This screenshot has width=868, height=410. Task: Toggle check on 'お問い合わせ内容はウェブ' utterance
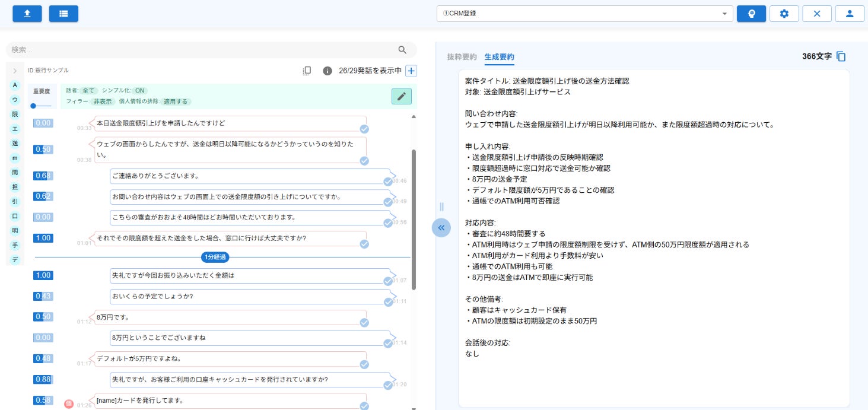(x=388, y=202)
